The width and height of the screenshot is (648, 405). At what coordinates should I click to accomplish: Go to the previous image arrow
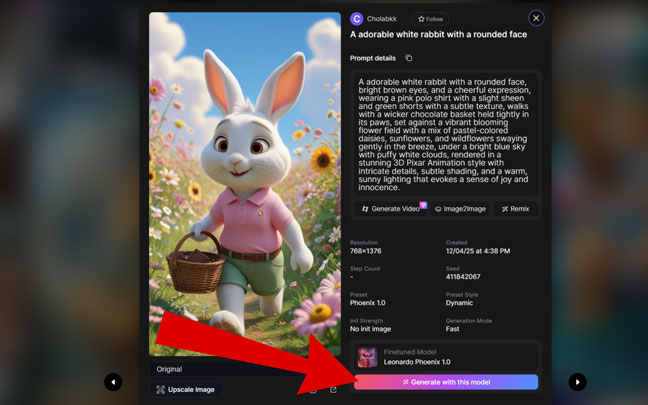113,381
